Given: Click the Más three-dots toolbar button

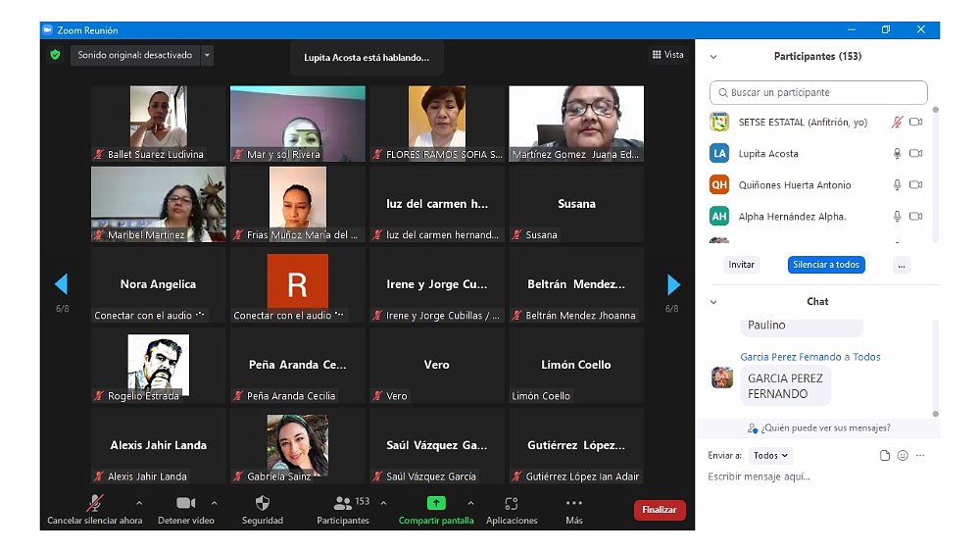Looking at the screenshot, I should [x=574, y=504].
